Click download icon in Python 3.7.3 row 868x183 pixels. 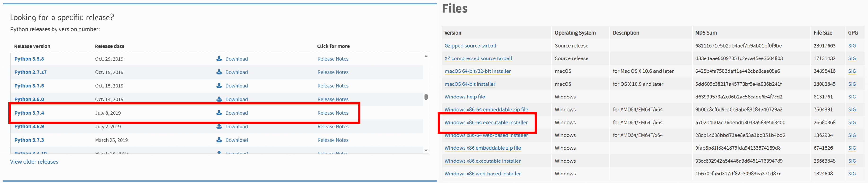click(x=219, y=140)
